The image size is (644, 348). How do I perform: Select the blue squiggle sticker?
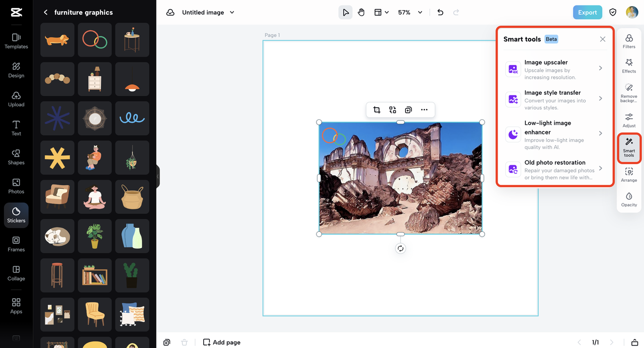click(x=132, y=118)
